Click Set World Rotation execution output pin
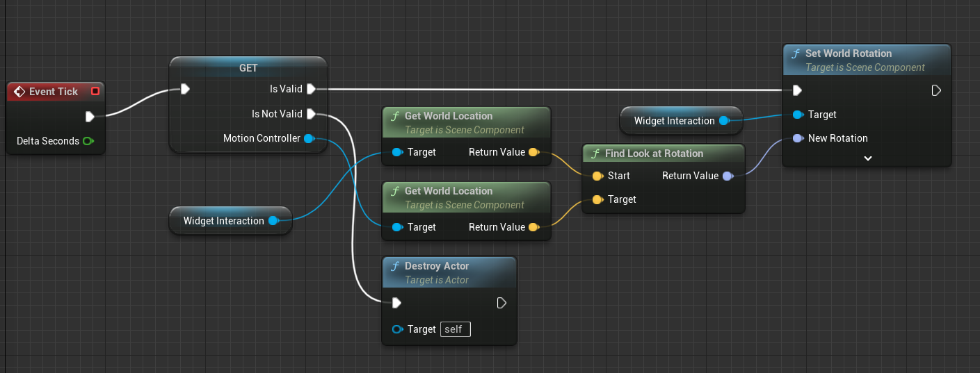Viewport: 980px width, 373px height. point(936,90)
